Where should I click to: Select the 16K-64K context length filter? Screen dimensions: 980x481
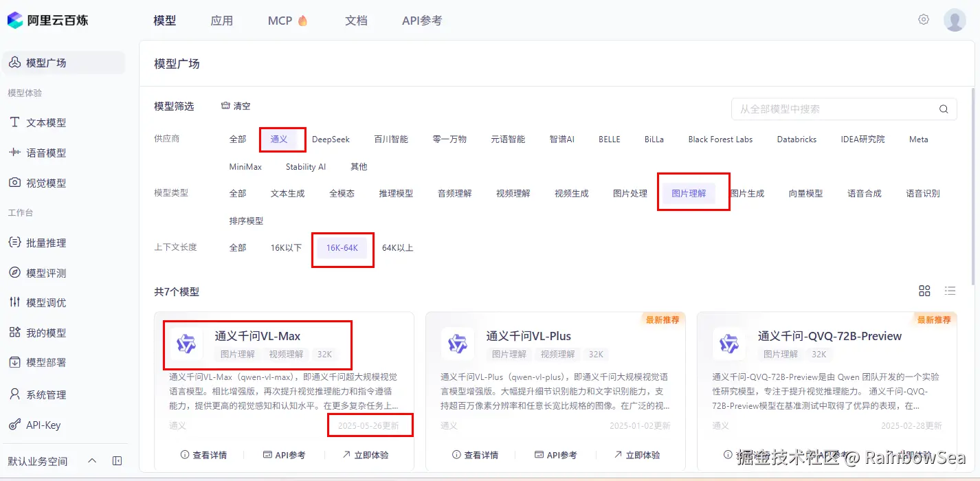click(x=342, y=247)
